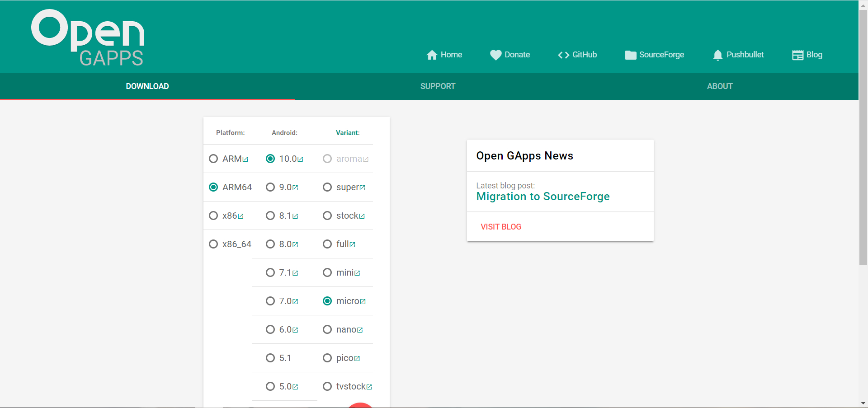The width and height of the screenshot is (868, 408).
Task: Open the Blog using the calendar icon
Action: pyautogui.click(x=797, y=55)
